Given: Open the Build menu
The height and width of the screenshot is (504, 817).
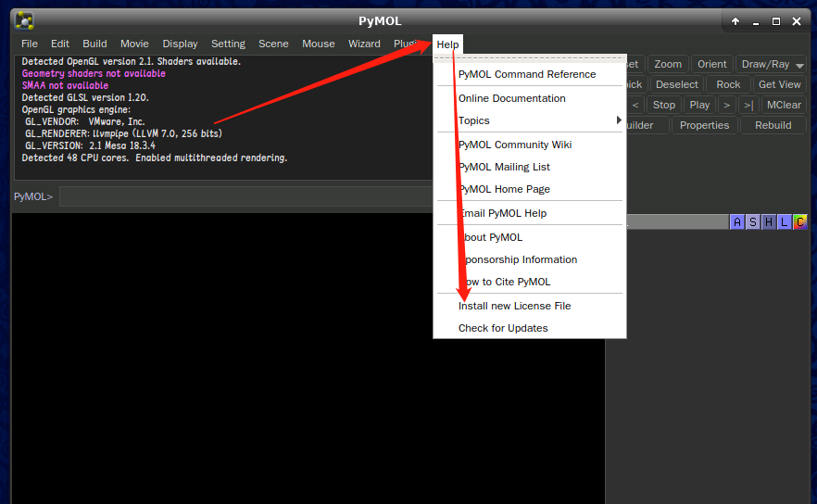Looking at the screenshot, I should tap(94, 44).
